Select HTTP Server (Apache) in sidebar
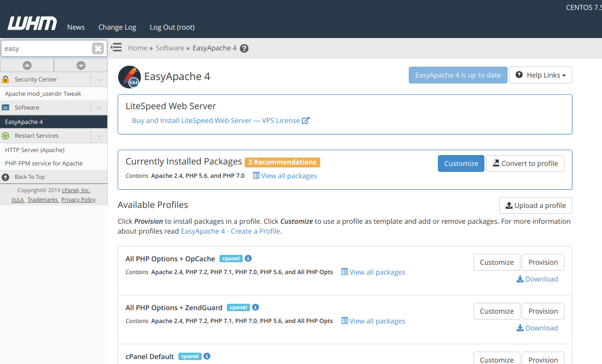Screen dimensions: 602x364 (x=35, y=150)
